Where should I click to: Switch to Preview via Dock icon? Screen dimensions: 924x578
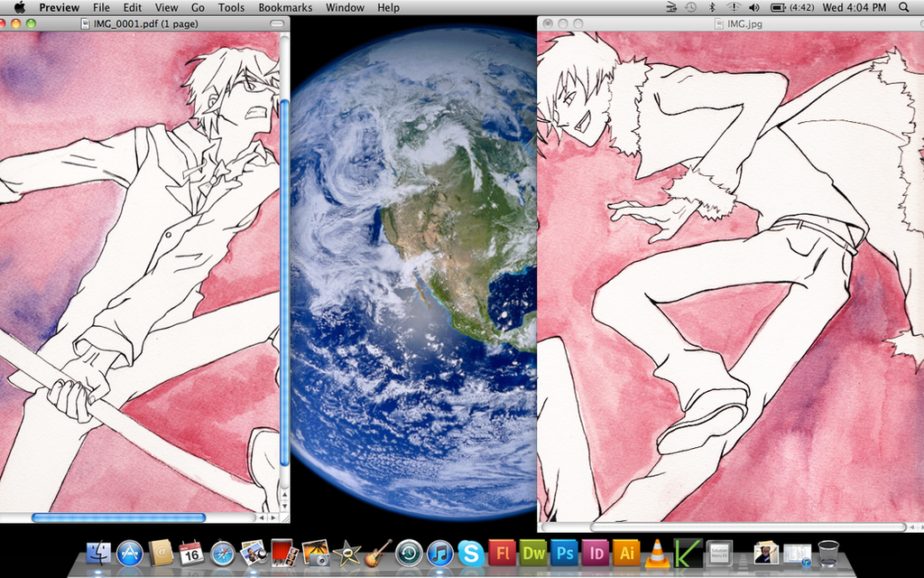pyautogui.click(x=254, y=554)
